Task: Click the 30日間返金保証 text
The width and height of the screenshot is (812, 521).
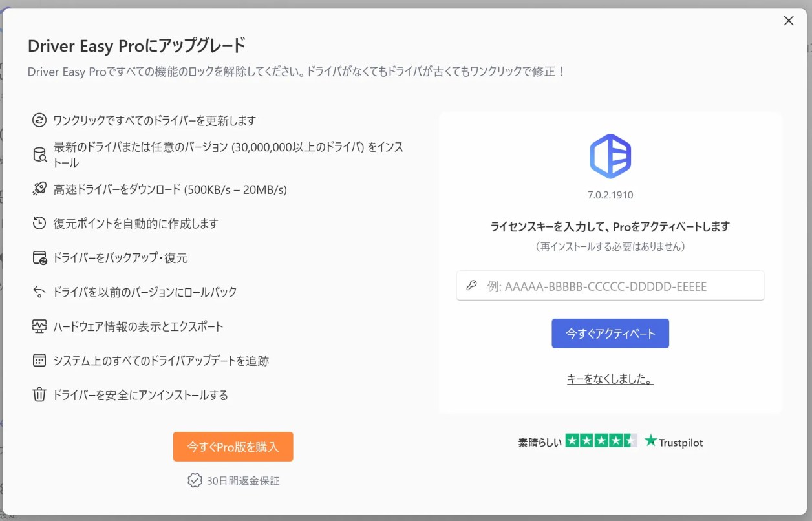Action: [243, 481]
